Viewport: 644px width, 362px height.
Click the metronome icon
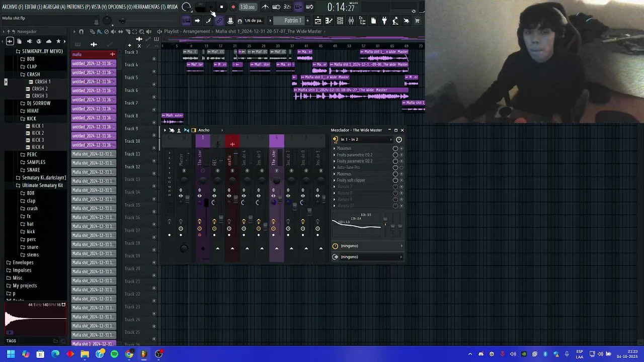(x=265, y=7)
